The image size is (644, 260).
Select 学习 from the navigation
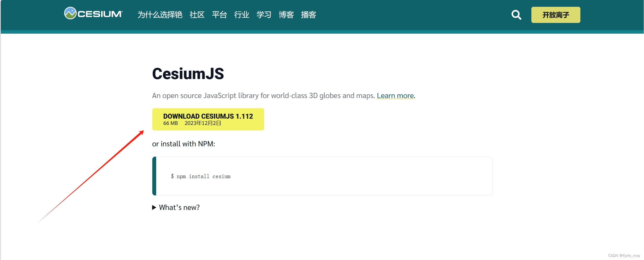pyautogui.click(x=264, y=15)
